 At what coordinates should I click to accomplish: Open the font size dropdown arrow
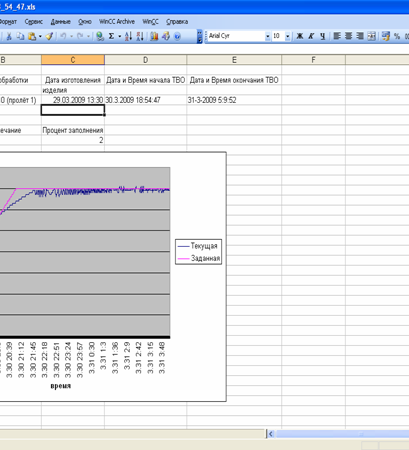click(287, 36)
